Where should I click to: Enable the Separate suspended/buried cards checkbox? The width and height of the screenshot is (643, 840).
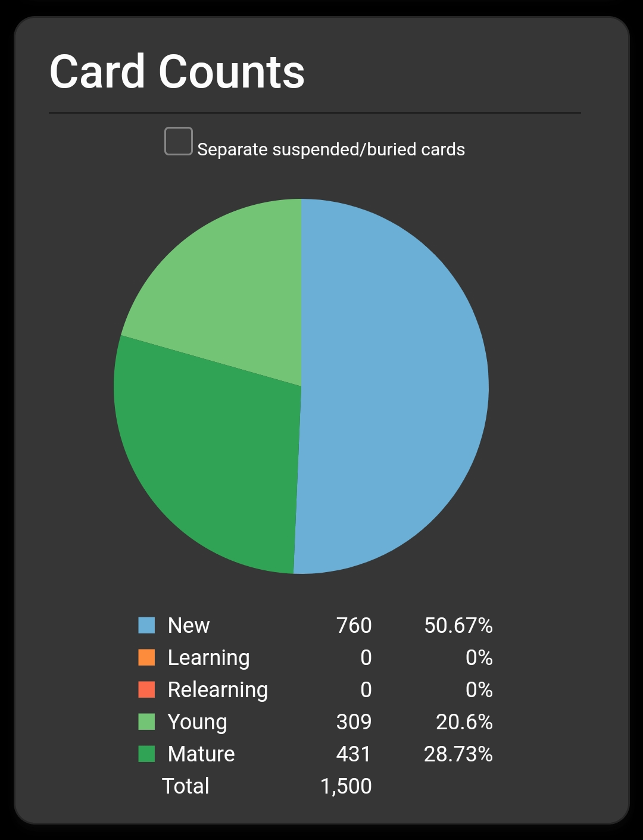[x=179, y=141]
